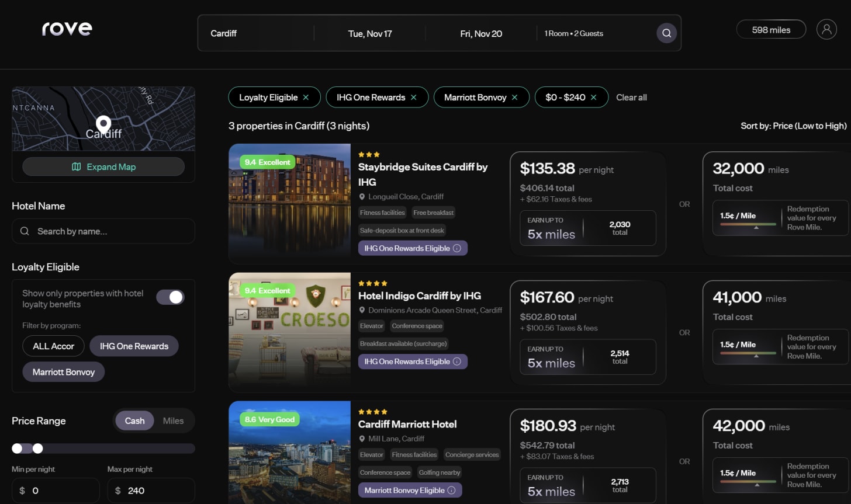Select the 32,000 miles redemption option
Viewport: 851px width, 504px height.
pyautogui.click(x=777, y=204)
